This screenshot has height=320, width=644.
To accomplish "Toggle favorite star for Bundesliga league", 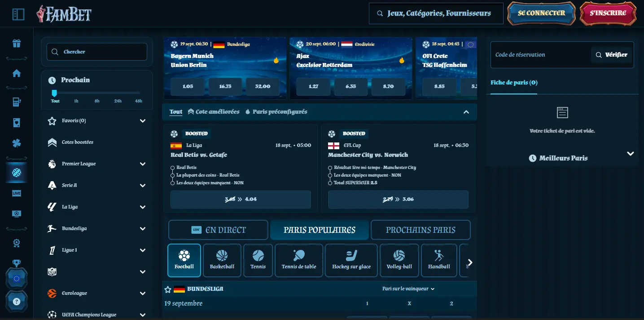I will 168,289.
